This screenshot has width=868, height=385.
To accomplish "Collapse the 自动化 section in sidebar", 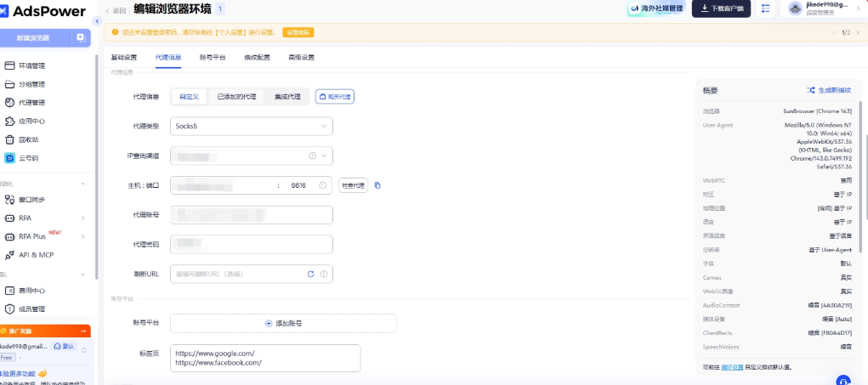I will (x=83, y=184).
